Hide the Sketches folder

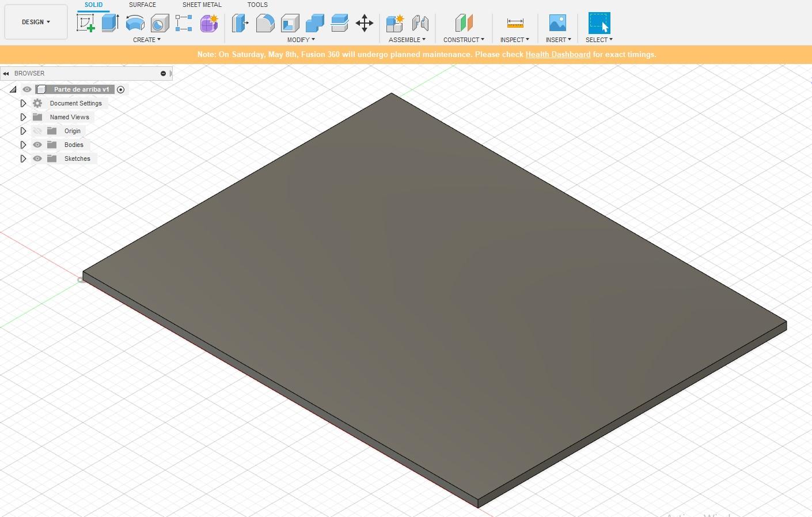pos(37,159)
